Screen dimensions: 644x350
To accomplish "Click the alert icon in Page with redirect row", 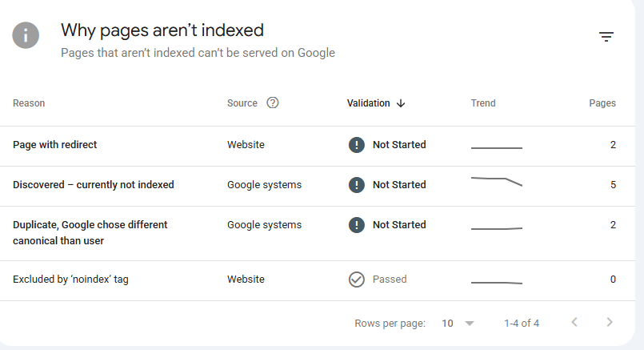I will click(357, 145).
